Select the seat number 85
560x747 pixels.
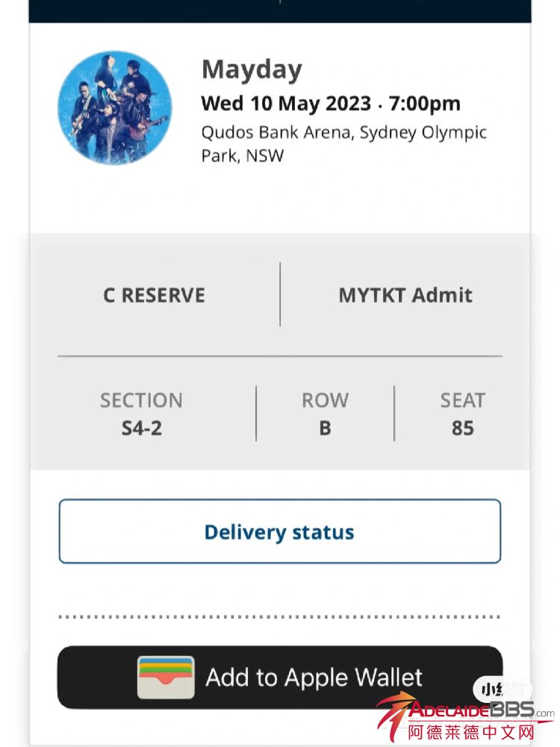click(x=462, y=430)
